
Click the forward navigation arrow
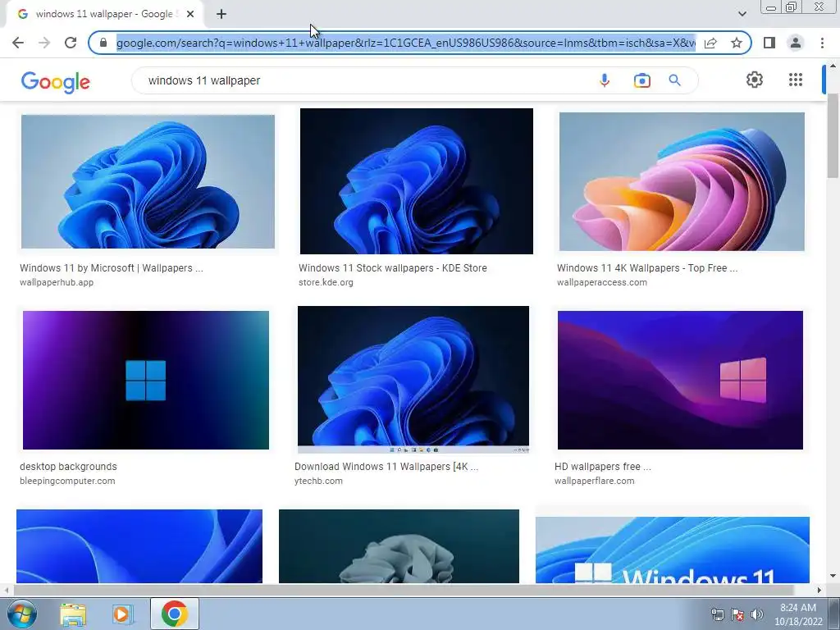point(44,43)
